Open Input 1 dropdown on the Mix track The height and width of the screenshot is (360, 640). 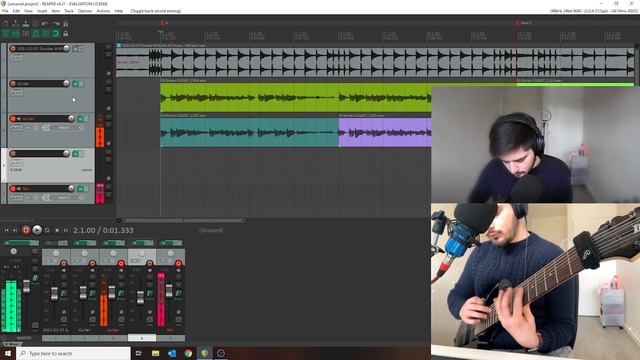(x=63, y=198)
